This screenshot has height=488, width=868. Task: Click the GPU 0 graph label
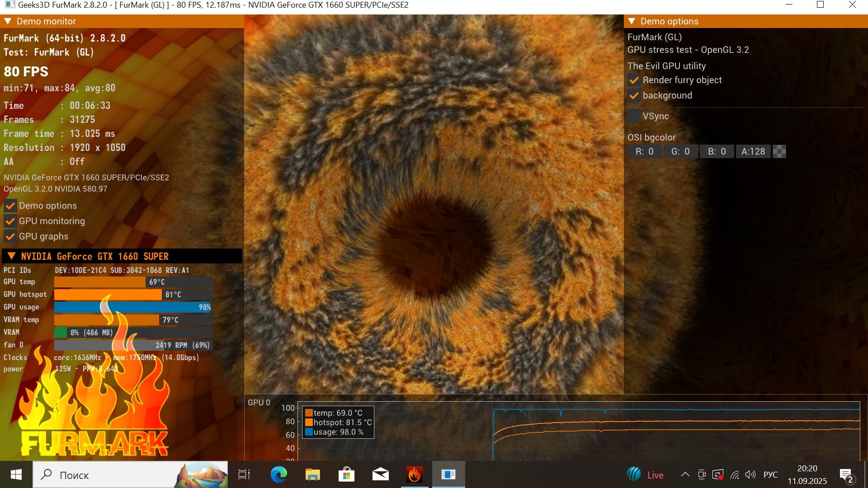[x=259, y=402]
